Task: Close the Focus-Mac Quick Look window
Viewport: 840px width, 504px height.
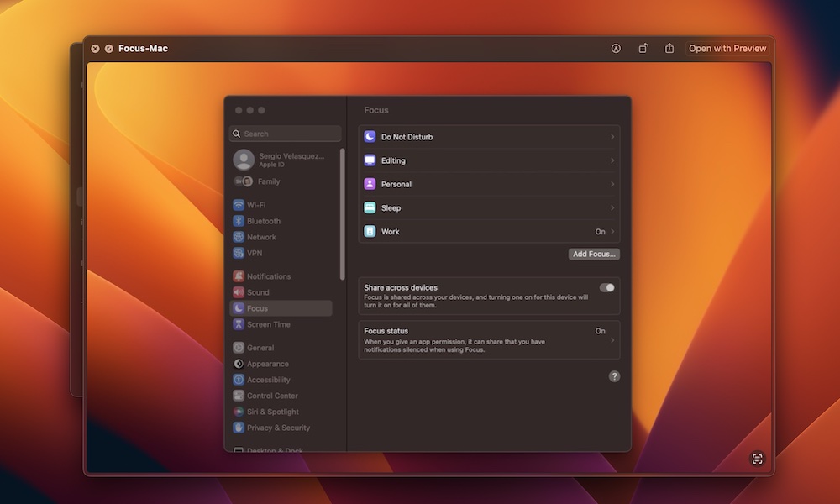Action: click(x=95, y=48)
